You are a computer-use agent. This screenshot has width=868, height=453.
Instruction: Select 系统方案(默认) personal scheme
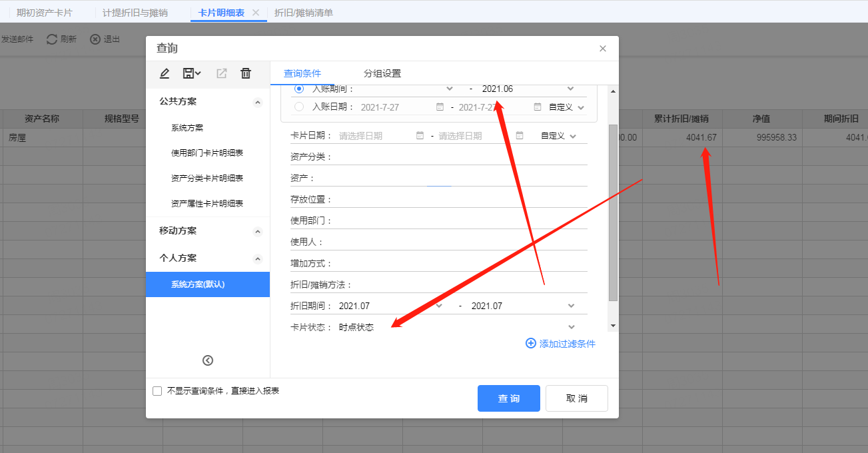[x=208, y=284]
